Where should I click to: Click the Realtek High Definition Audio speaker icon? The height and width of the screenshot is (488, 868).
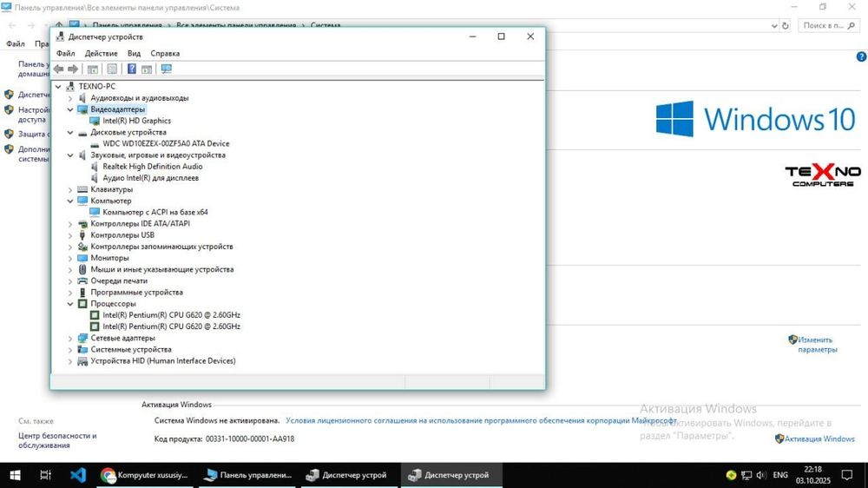tap(95, 166)
